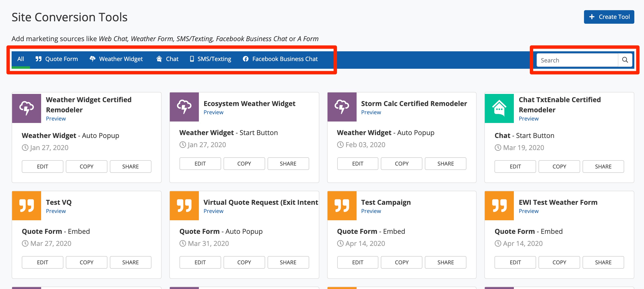Share the Test VQ quote form
The width and height of the screenshot is (644, 289).
click(130, 262)
